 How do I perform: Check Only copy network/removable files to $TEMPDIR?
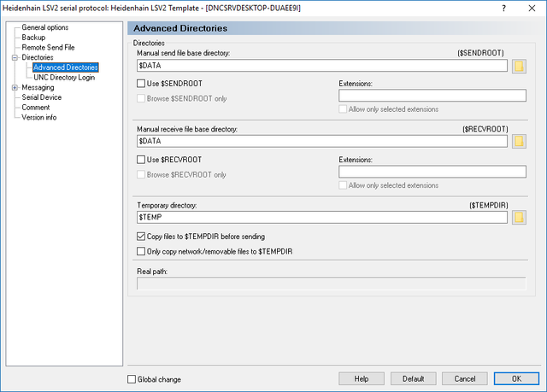(x=141, y=251)
